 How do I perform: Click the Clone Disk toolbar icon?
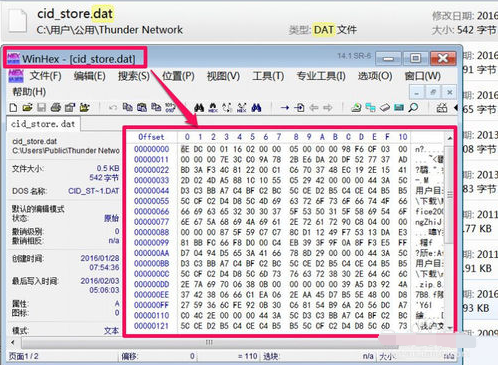356,107
